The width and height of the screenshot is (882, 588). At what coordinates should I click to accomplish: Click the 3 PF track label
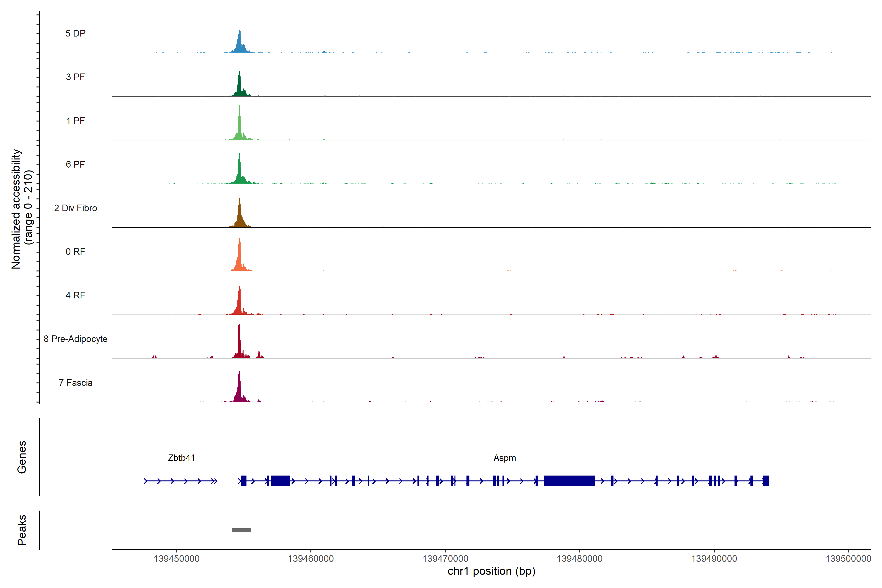coord(75,77)
